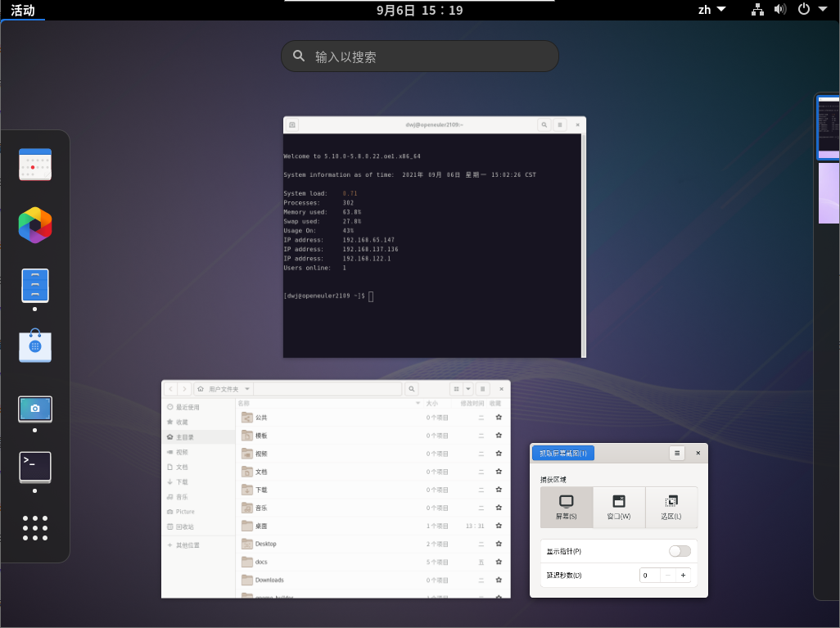Open the Screenshot app in the dock
Screen dimensions: 840x628
(x=35, y=409)
